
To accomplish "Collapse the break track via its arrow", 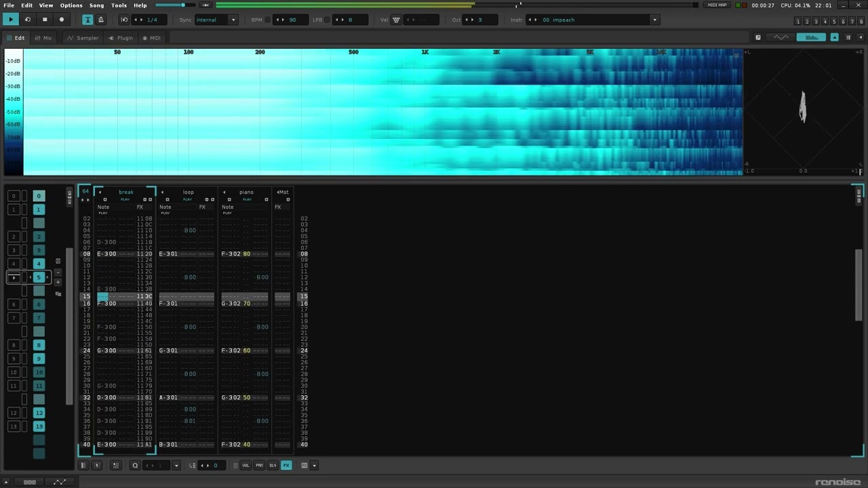I will (100, 192).
